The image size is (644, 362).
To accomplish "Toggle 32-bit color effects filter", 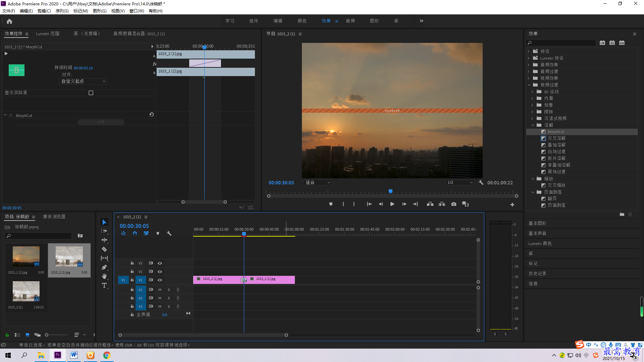I will coord(612,43).
